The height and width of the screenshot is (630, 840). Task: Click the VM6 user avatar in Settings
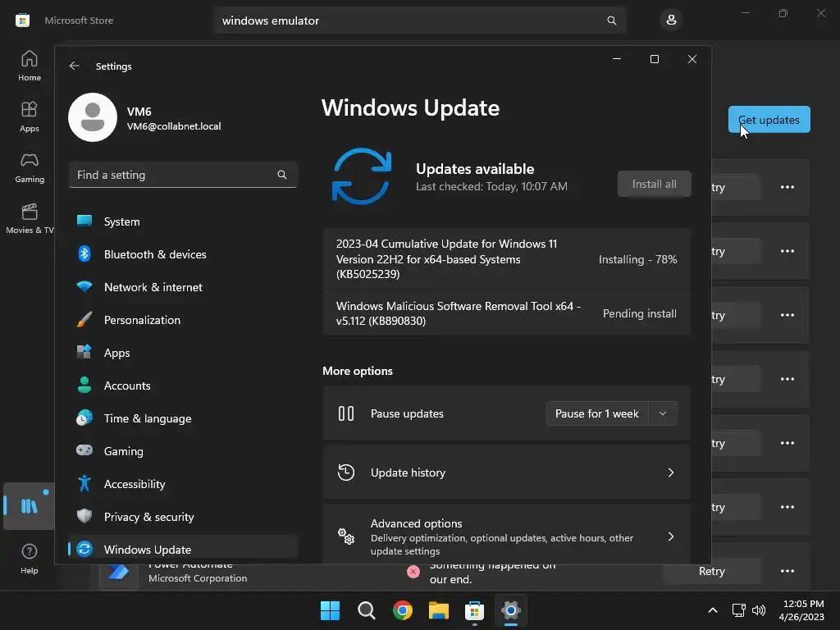point(93,117)
